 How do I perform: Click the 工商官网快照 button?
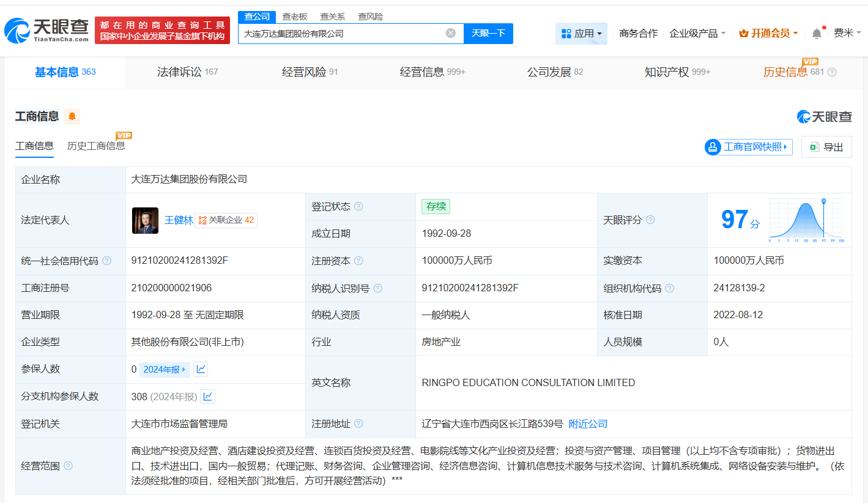747,146
